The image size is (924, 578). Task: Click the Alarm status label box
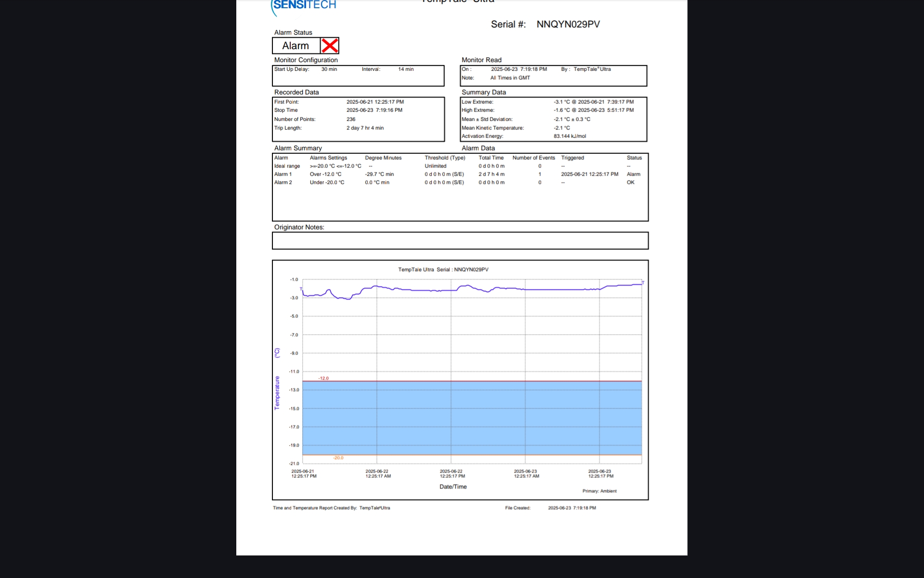click(x=296, y=46)
